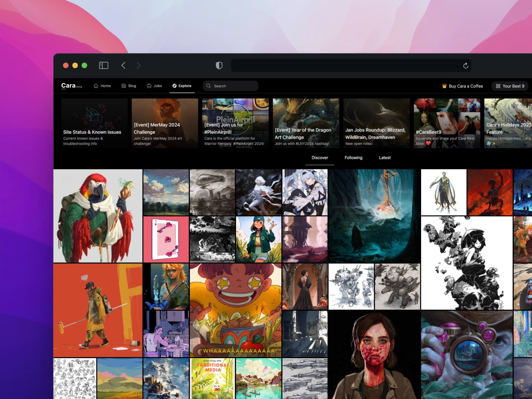Select the Discover tab

[319, 158]
